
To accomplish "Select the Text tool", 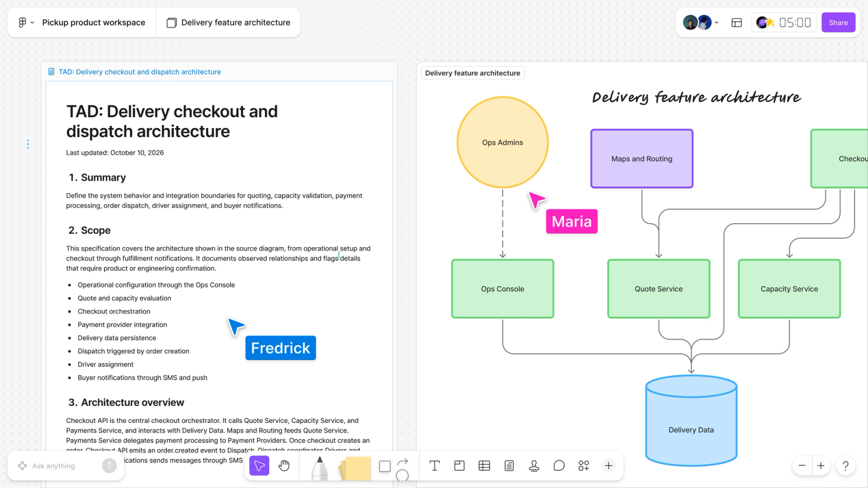I will pos(435,466).
